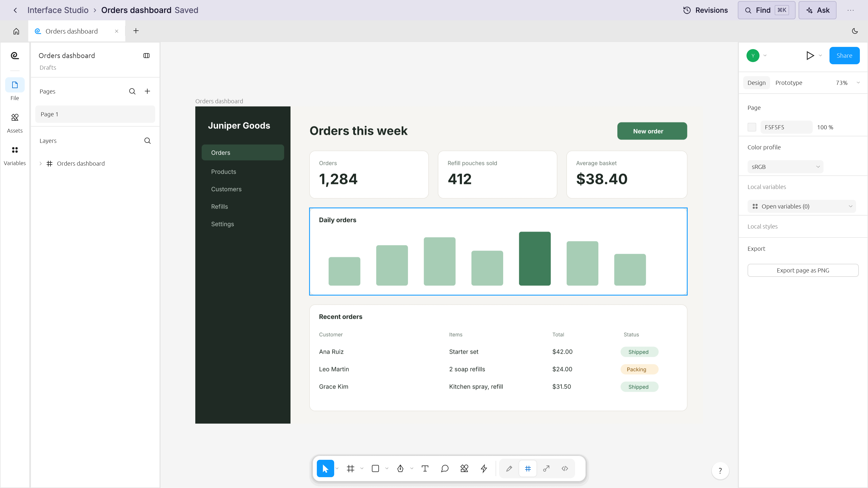
Task: Click the Ask button
Action: pos(817,10)
